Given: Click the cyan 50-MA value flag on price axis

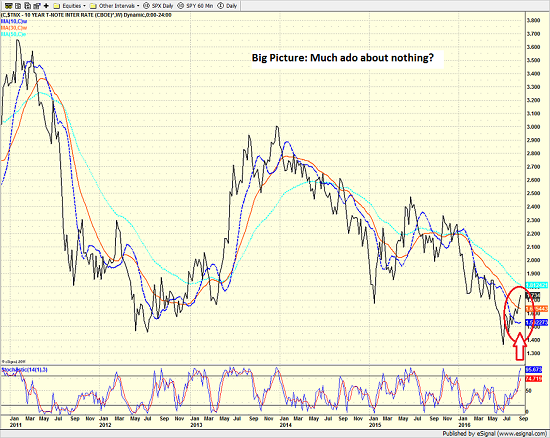Looking at the screenshot, I should tap(537, 285).
